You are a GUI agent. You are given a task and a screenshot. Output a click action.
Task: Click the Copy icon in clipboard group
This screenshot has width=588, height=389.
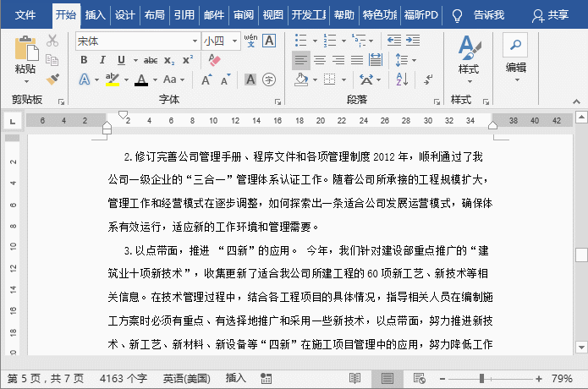click(52, 60)
